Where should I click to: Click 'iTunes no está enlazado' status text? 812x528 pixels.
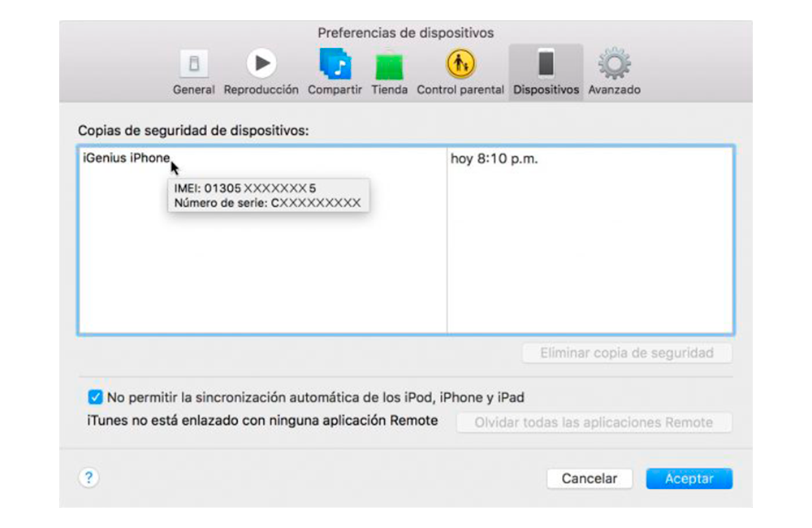(262, 420)
